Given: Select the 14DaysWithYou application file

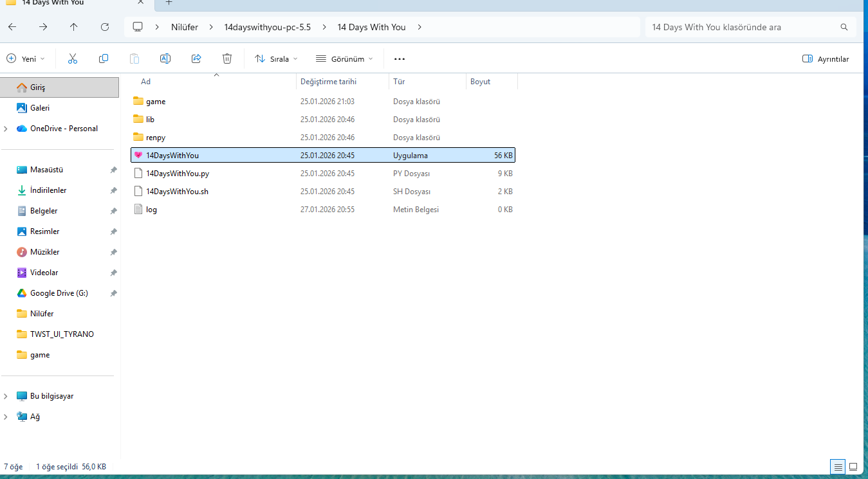Looking at the screenshot, I should point(323,156).
